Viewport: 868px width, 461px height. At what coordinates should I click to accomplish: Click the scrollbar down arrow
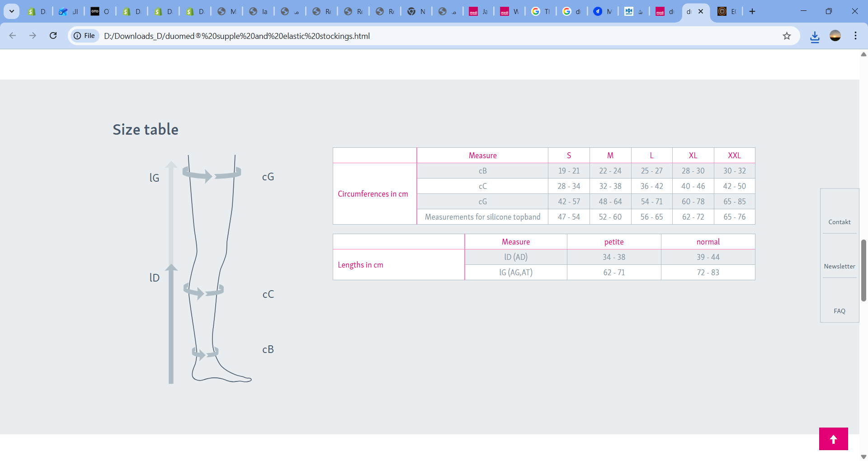[863, 456]
